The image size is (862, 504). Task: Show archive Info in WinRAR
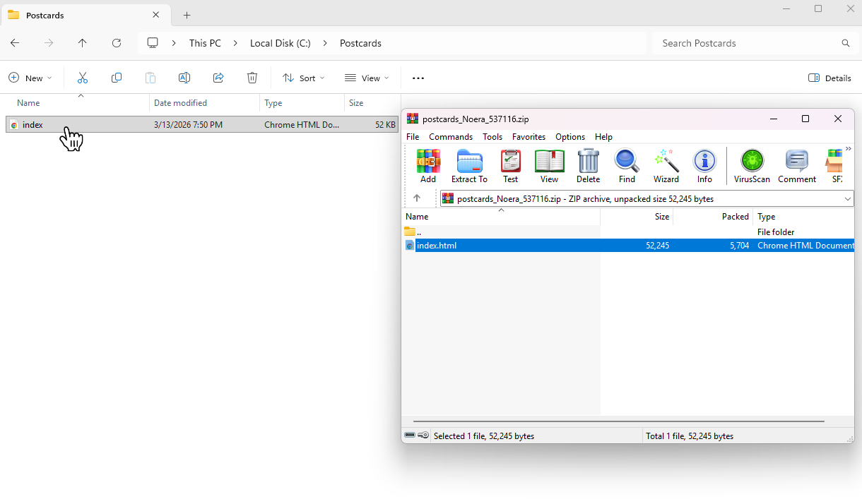click(704, 167)
